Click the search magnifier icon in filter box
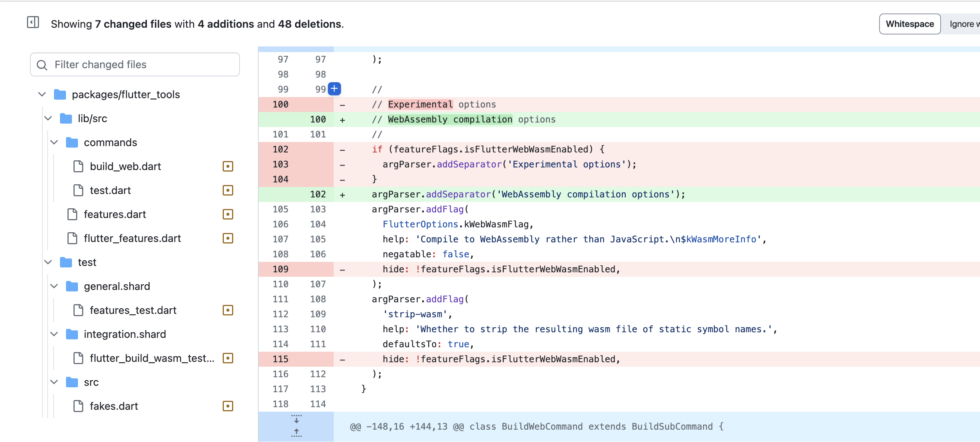 pyautogui.click(x=42, y=65)
